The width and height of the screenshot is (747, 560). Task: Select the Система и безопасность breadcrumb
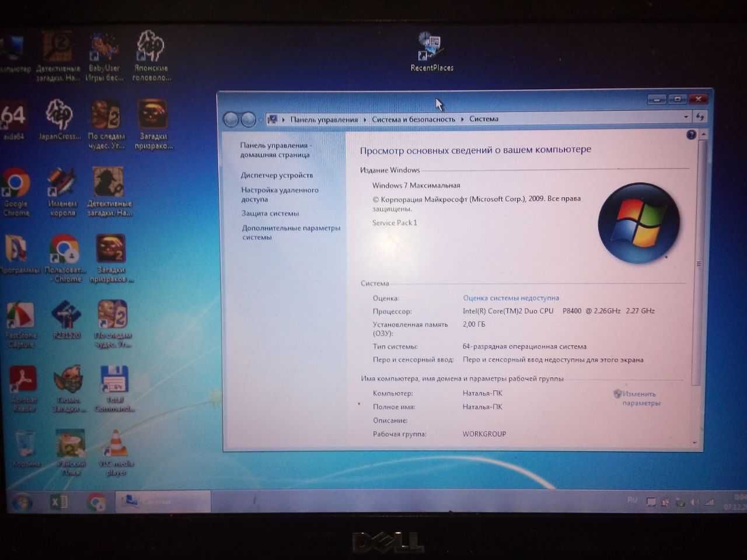(413, 119)
